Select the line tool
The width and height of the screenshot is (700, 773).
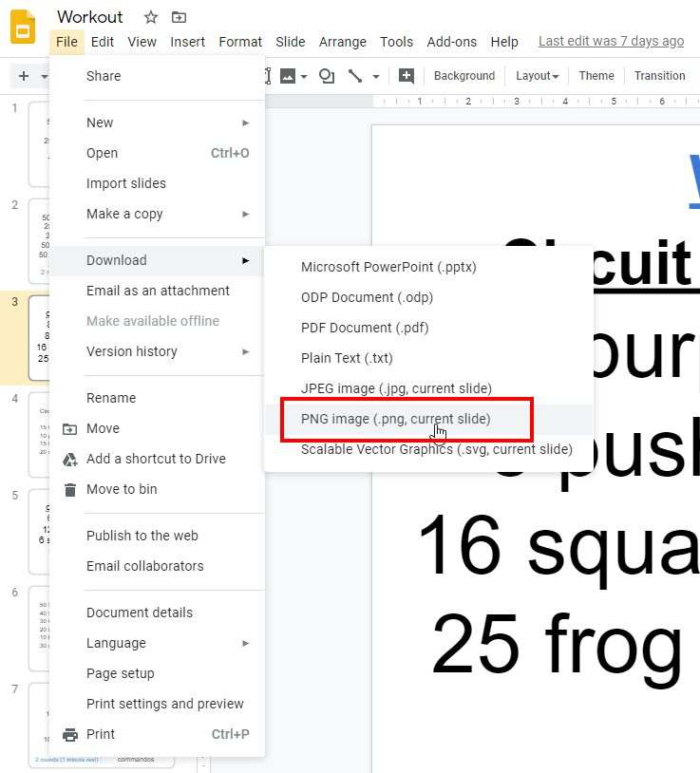pos(355,76)
